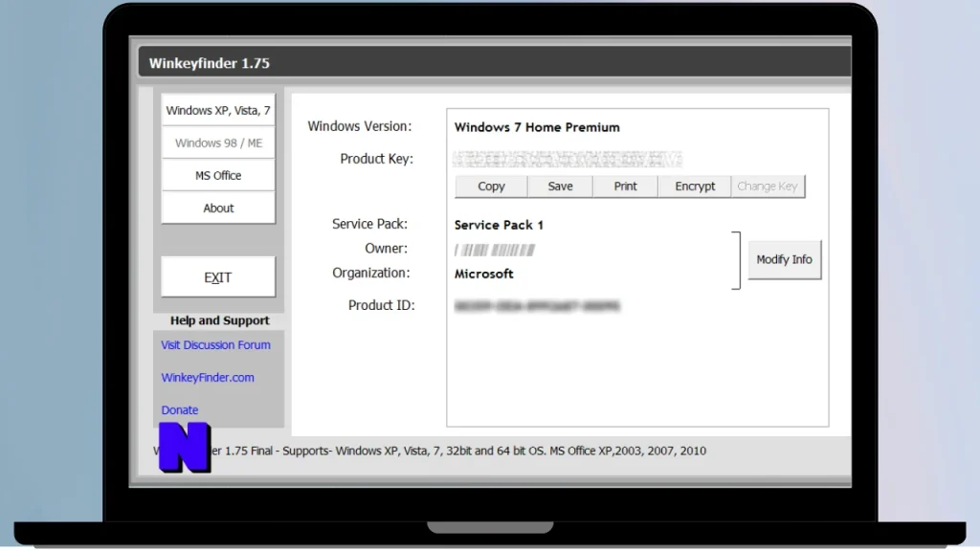
Task: Print the product key
Action: pyautogui.click(x=625, y=187)
